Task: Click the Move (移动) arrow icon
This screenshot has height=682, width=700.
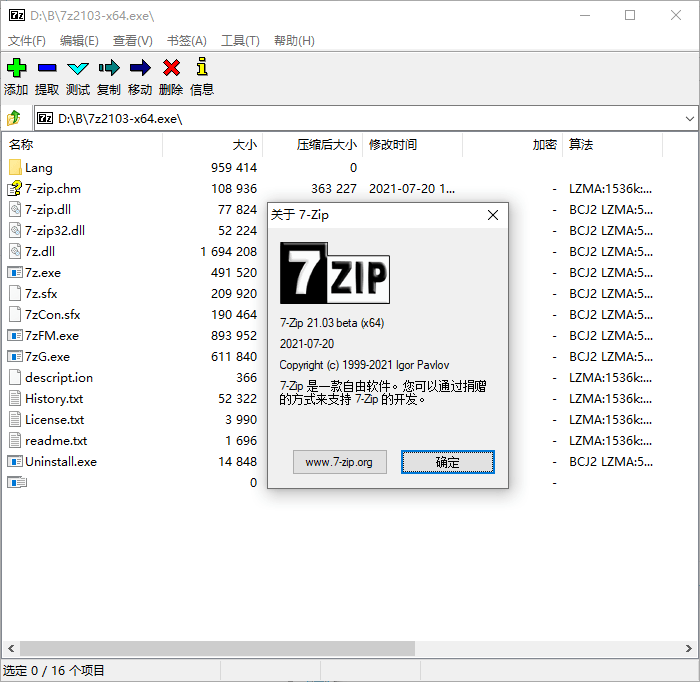Action: pos(140,68)
